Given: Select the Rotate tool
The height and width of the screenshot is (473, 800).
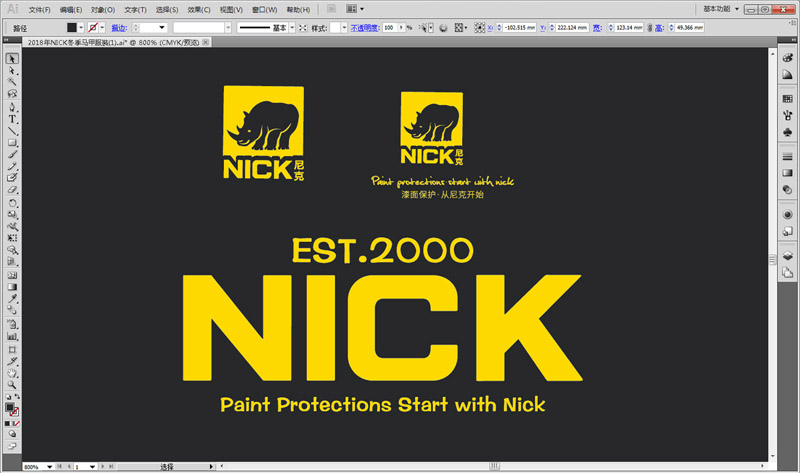Looking at the screenshot, I should (x=12, y=203).
